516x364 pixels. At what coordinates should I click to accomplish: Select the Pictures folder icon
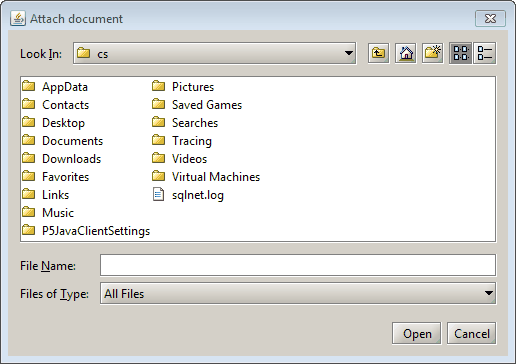158,86
